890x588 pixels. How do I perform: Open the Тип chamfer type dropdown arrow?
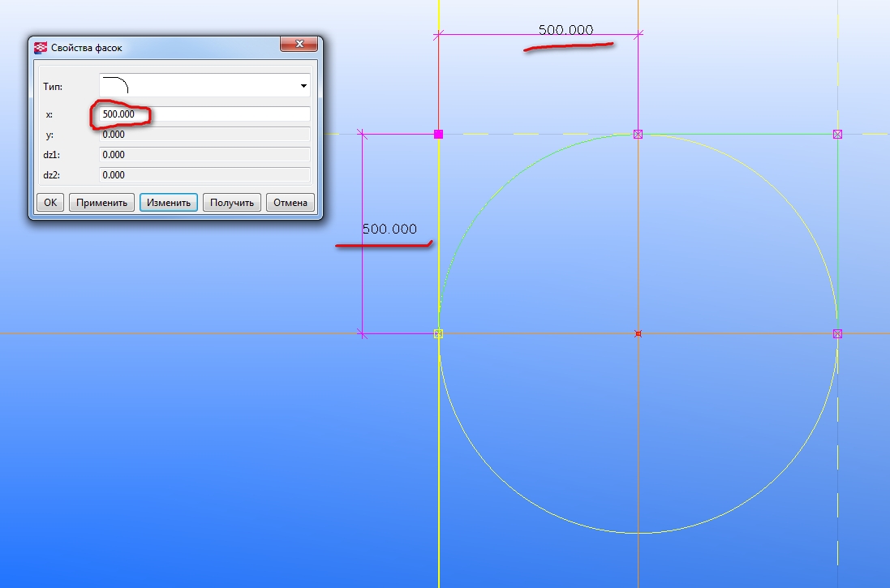tap(303, 86)
